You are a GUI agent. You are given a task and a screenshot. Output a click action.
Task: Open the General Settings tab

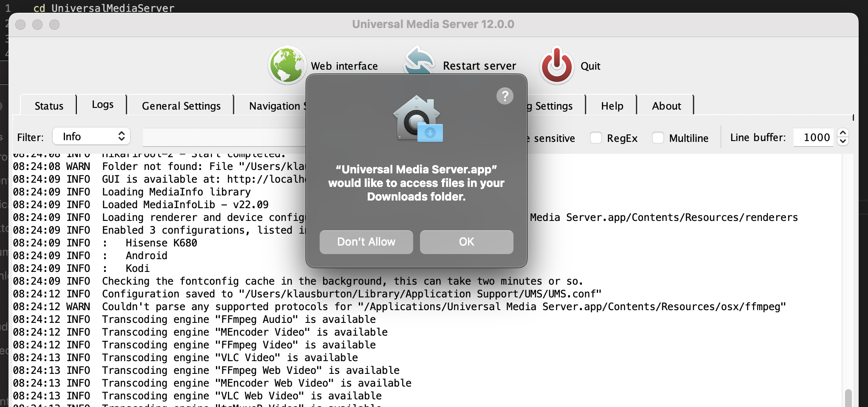point(181,106)
